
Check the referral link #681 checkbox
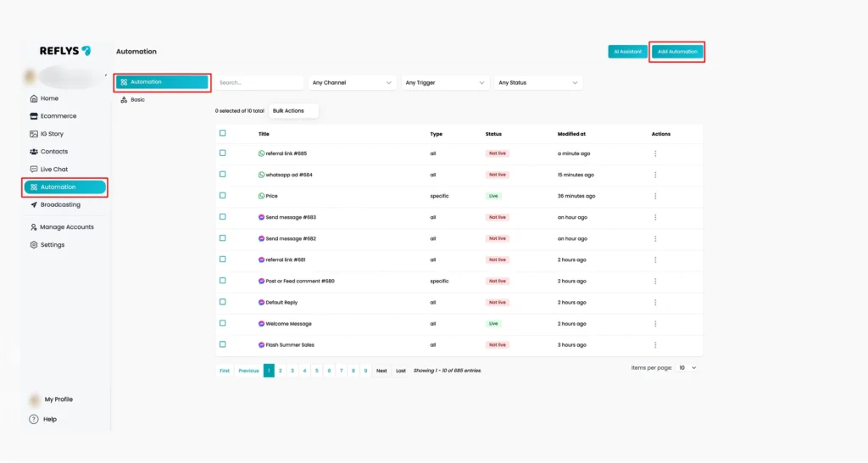click(223, 259)
